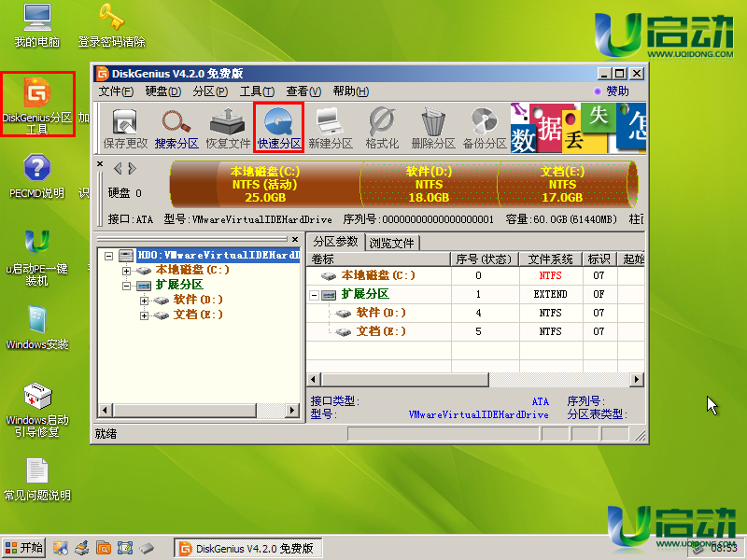Open the 文件(F) menu
This screenshot has width=747, height=560.
click(116, 91)
